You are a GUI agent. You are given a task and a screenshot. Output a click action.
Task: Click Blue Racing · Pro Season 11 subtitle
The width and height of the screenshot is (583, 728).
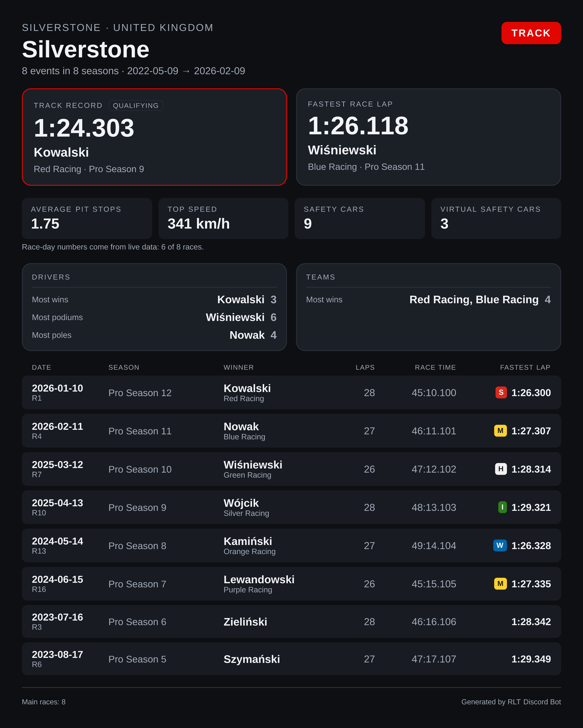tap(366, 167)
